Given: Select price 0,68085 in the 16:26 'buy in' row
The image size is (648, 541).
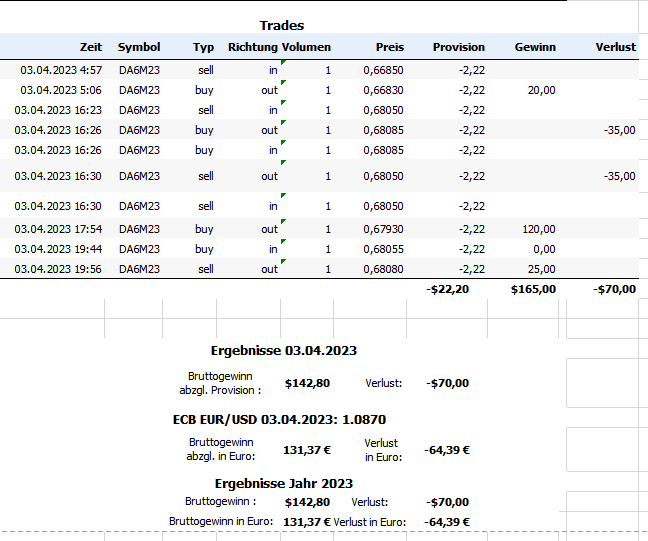Looking at the screenshot, I should [x=384, y=150].
